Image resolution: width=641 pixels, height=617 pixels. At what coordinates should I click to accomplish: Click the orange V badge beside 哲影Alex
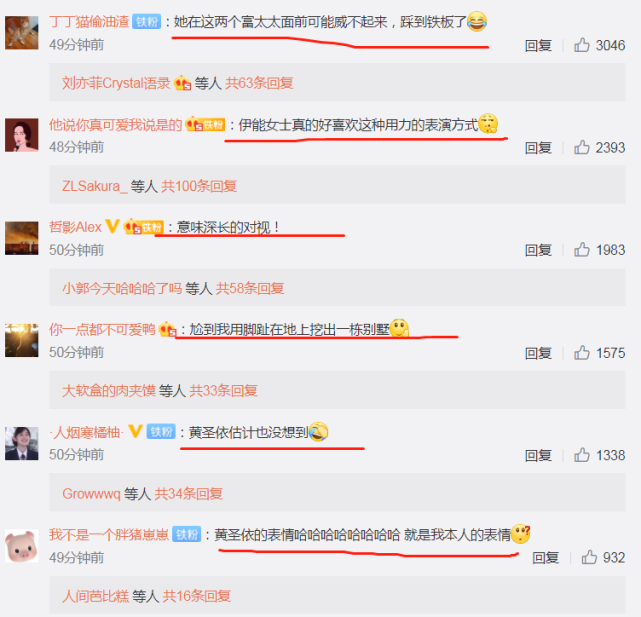tap(112, 226)
